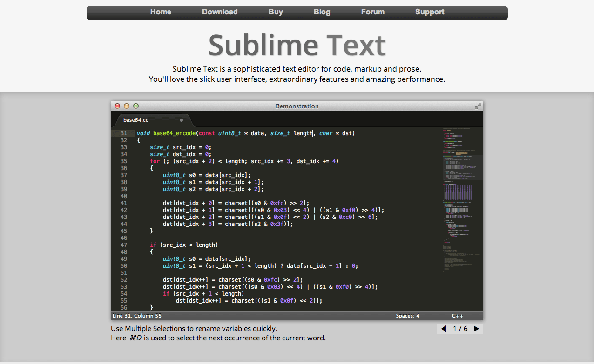The width and height of the screenshot is (594, 364).
Task: Click the red close dot of Demonstration window
Action: (117, 106)
